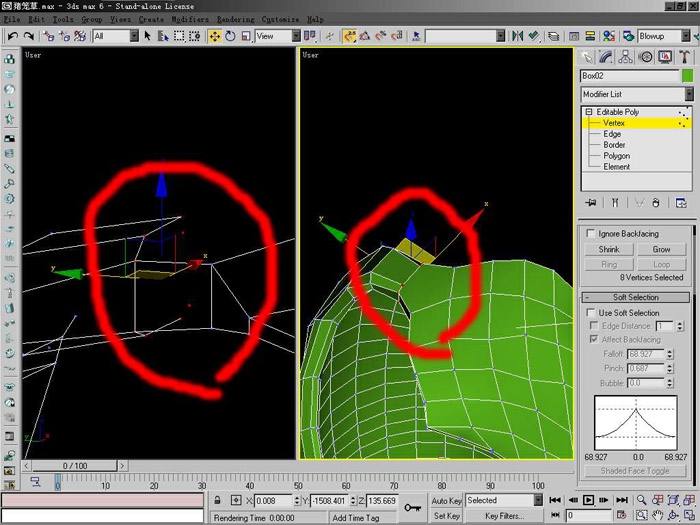The height and width of the screenshot is (525, 700).
Task: Toggle the selection lock padlock icon
Action: (217, 500)
